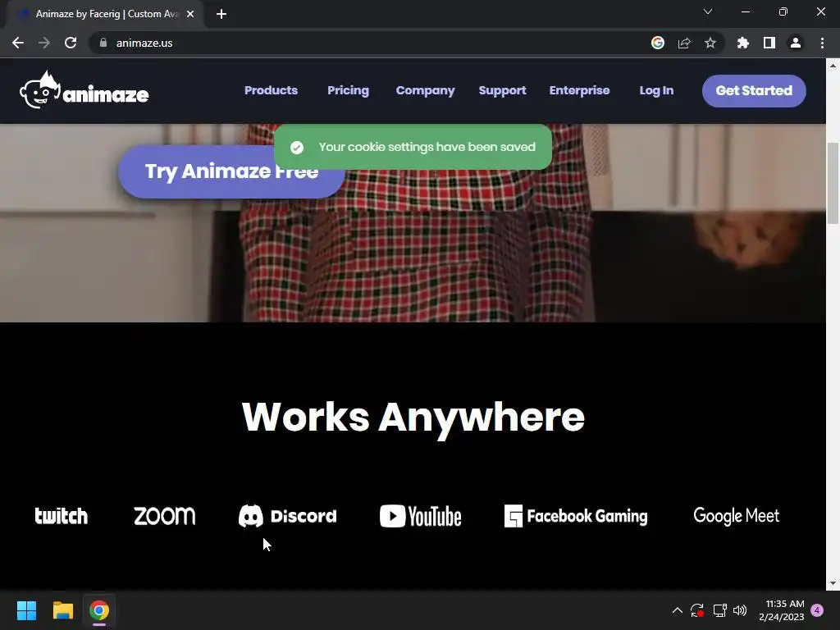This screenshot has width=840, height=630.
Task: Click the scrollbar down arrow
Action: pyautogui.click(x=833, y=583)
